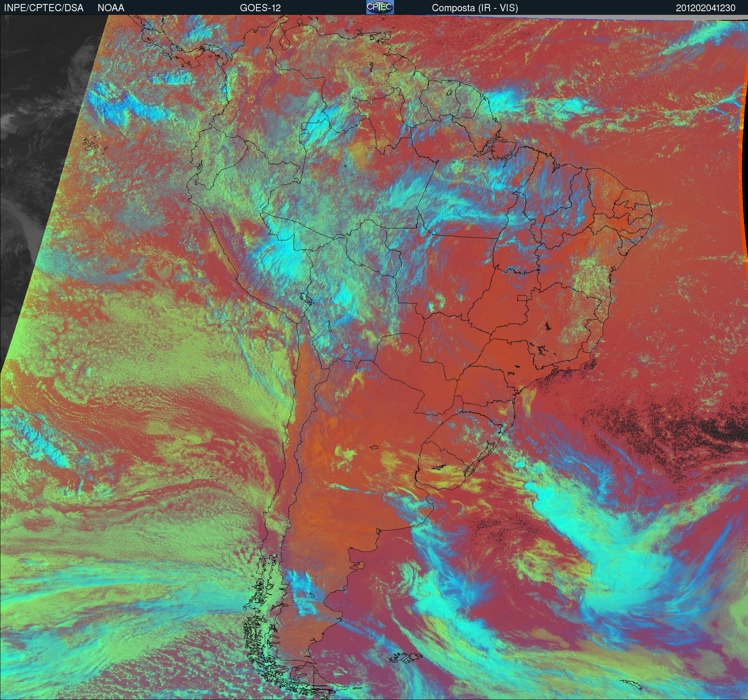Click the INPE/CPTEC/DSA header text
Viewport: 748px width, 700px height.
click(44, 8)
